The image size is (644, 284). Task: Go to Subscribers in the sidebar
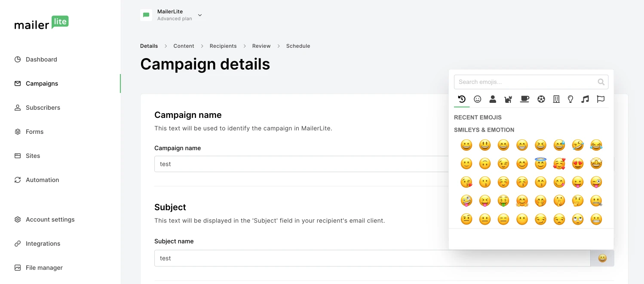tap(43, 108)
